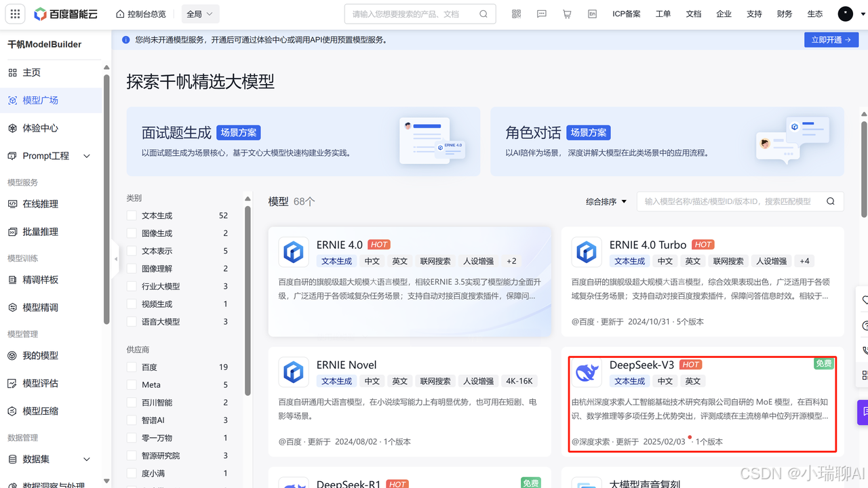Open 模型评估 in the sidebar
The width and height of the screenshot is (868, 488).
(51, 384)
